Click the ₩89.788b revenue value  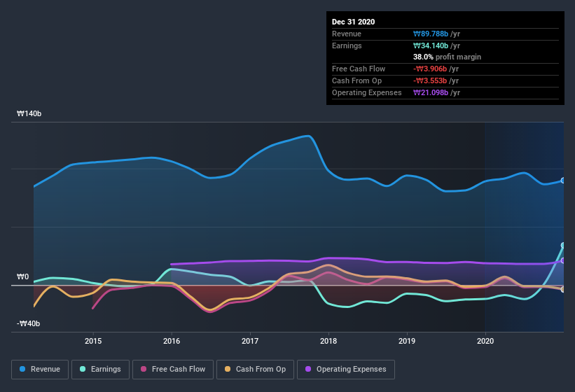[x=431, y=34]
